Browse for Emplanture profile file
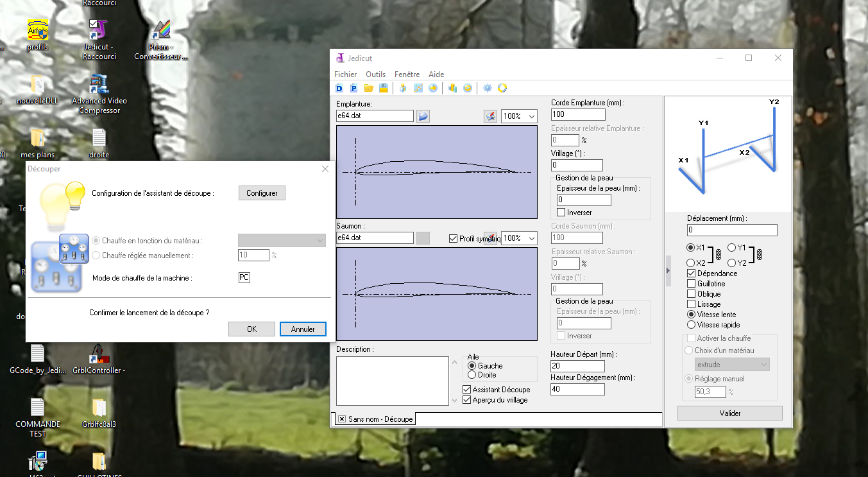 click(423, 116)
